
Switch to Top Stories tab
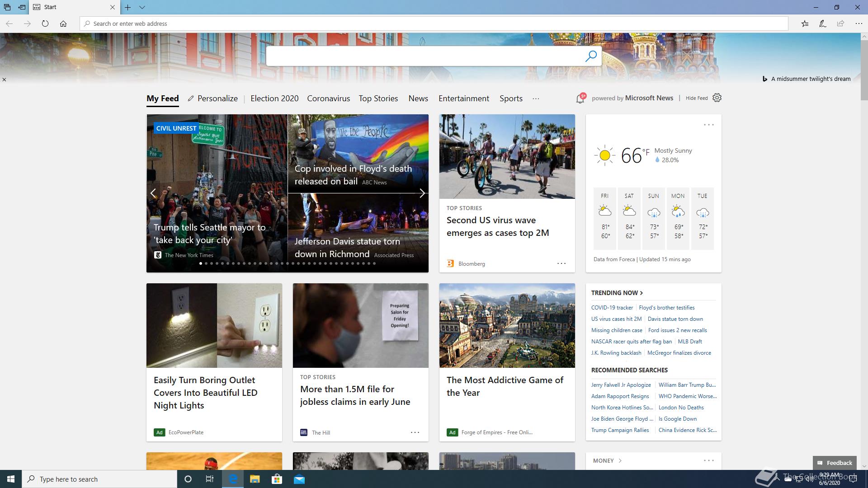click(x=378, y=99)
